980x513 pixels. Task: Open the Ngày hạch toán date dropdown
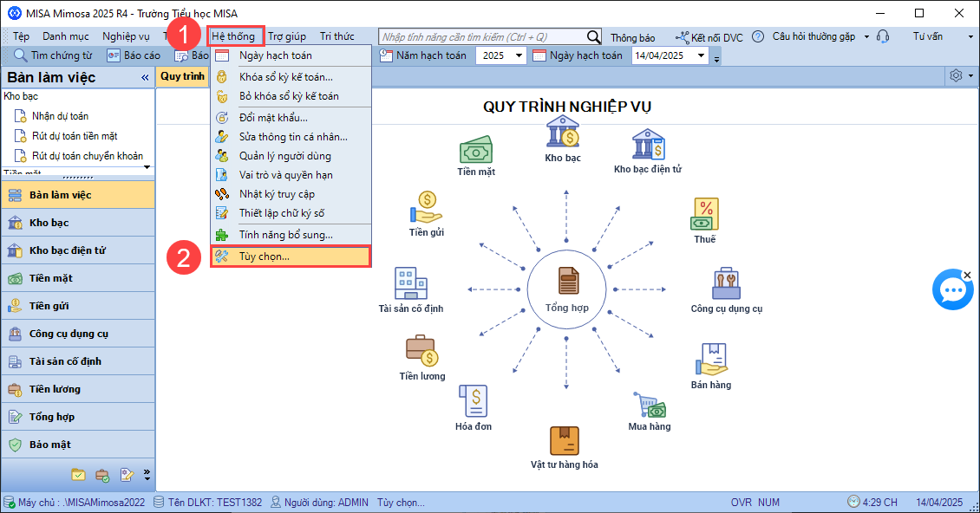[702, 55]
